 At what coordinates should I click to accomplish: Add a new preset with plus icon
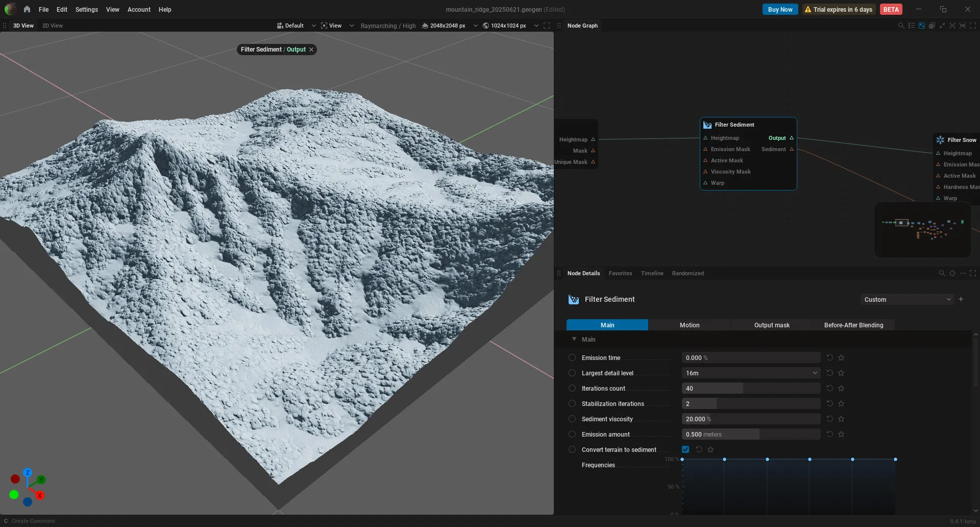click(x=961, y=299)
